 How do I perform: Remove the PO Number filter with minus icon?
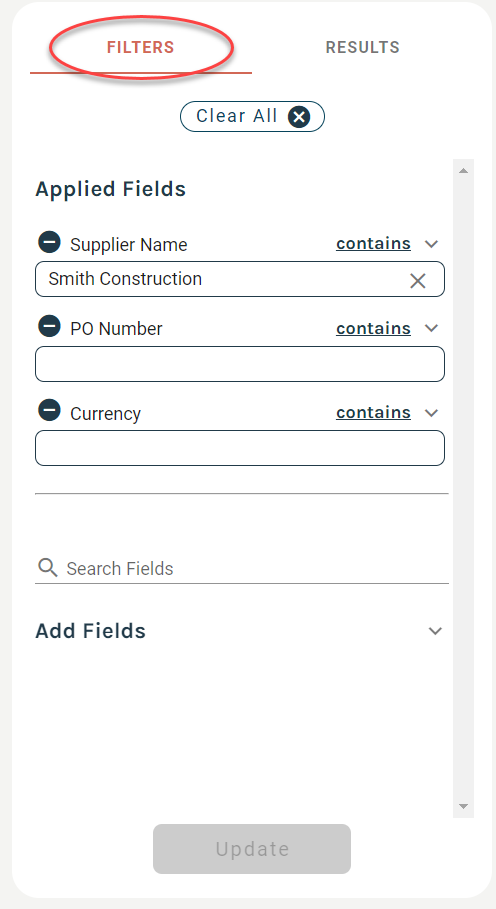click(49, 326)
